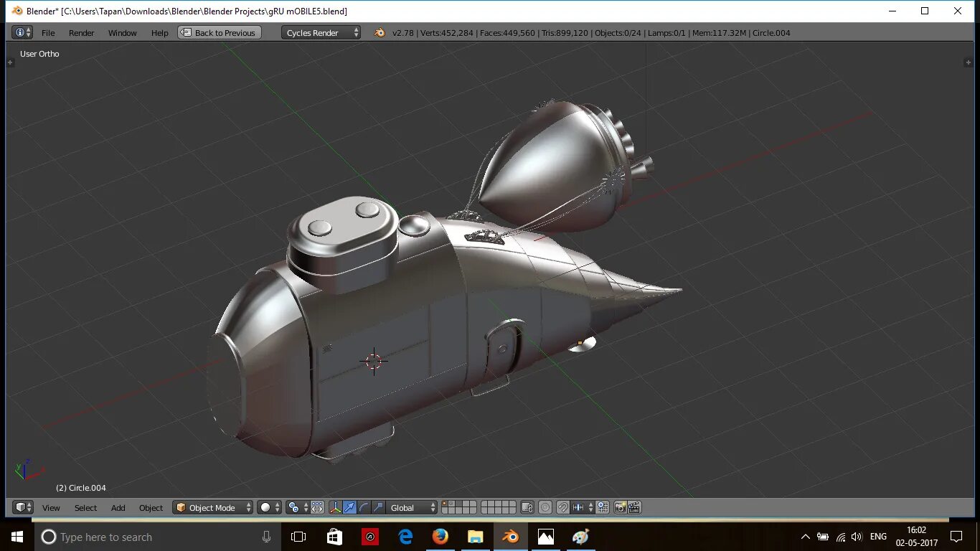Viewport: 980px width, 551px height.
Task: Open the Render menu
Action: point(81,32)
